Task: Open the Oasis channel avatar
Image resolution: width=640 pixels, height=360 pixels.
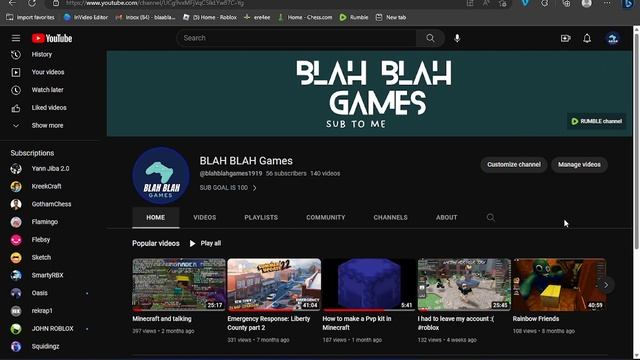Action: [16, 293]
